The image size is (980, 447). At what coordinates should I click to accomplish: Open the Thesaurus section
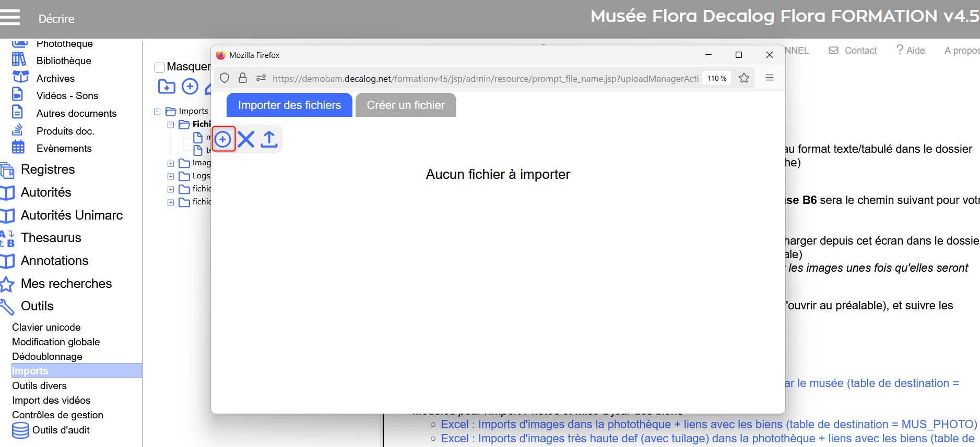pyautogui.click(x=51, y=238)
